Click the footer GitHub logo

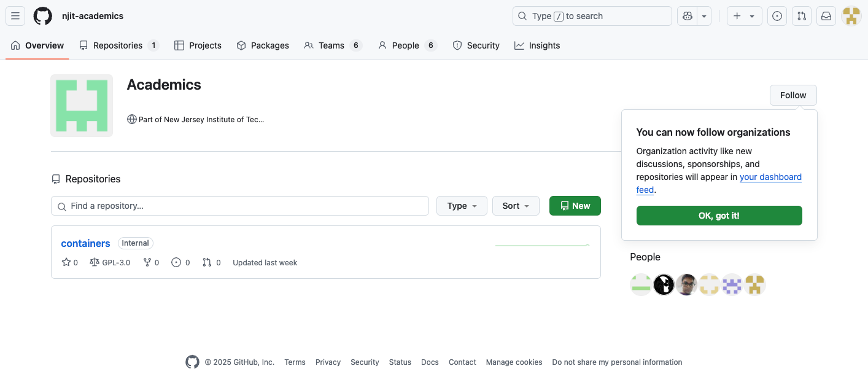coord(193,362)
